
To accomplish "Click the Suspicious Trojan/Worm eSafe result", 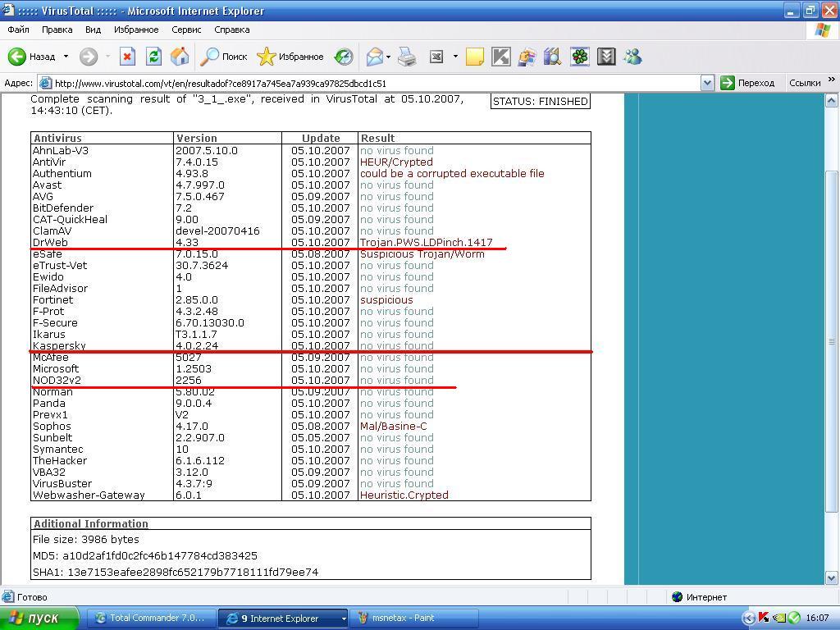I will tap(422, 254).
